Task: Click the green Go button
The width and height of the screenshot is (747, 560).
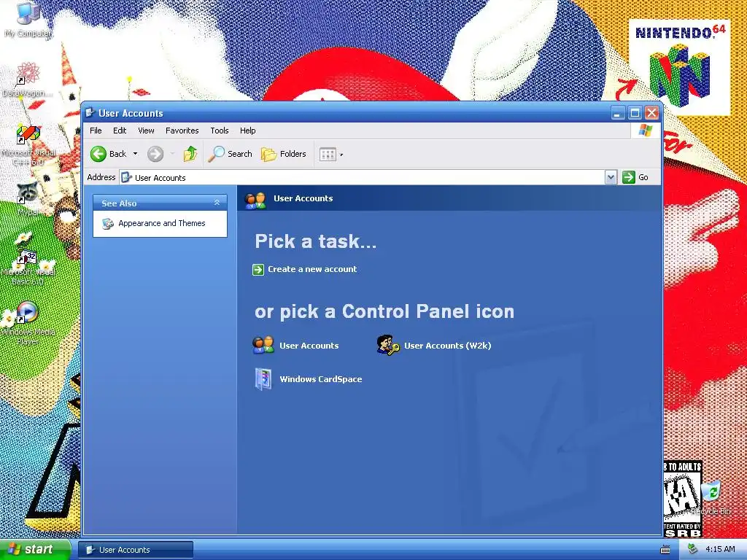Action: (x=635, y=177)
